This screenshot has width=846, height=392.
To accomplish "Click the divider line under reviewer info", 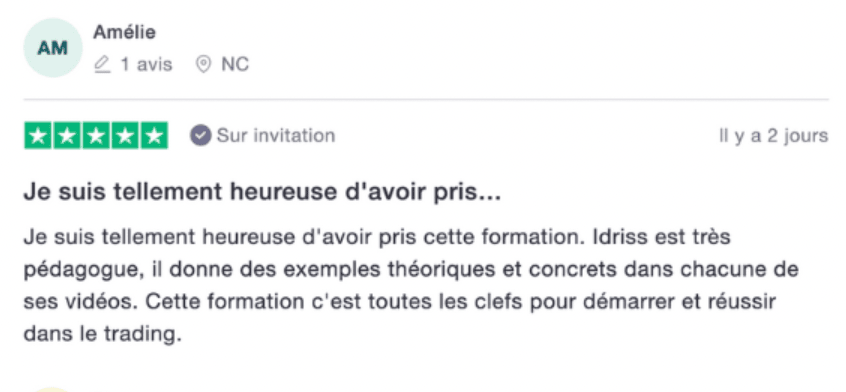I will 426,100.
